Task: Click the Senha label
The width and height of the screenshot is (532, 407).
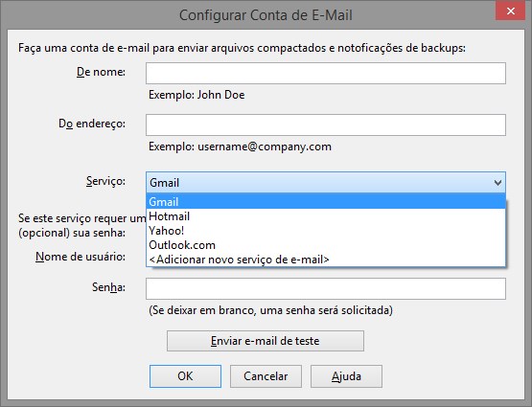Action: point(108,287)
